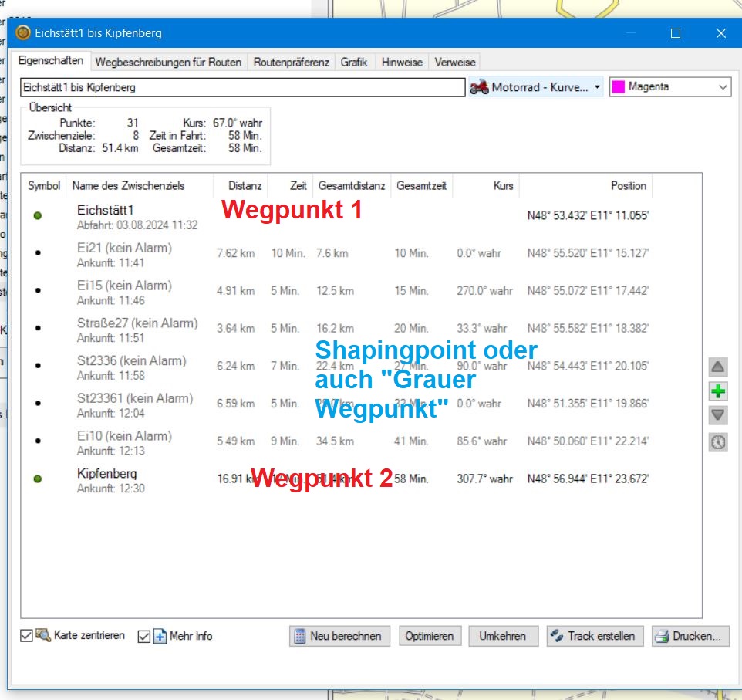Image resolution: width=742 pixels, height=700 pixels.
Task: Open the Hinweise tab
Action: coord(402,62)
